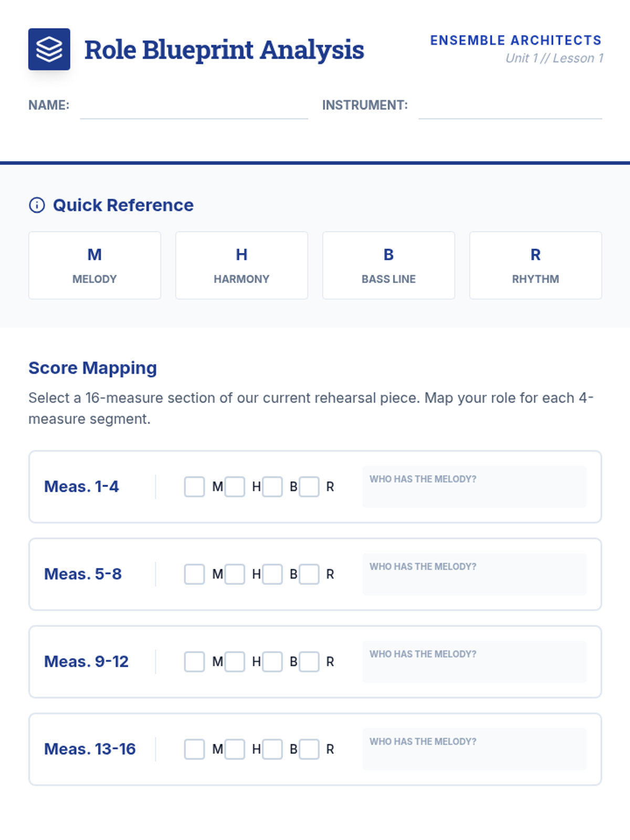
Task: Check the B box for Meas. 5-8
Action: point(272,574)
